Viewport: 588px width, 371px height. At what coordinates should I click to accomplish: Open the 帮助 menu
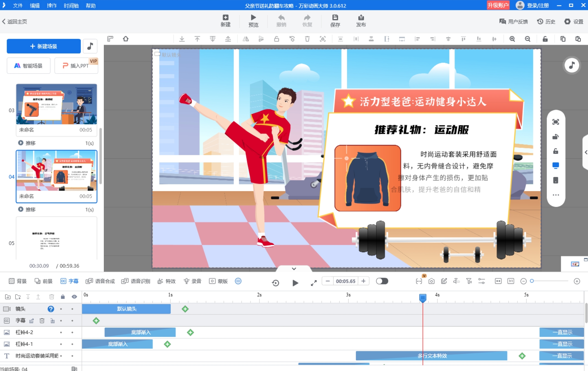click(x=91, y=6)
